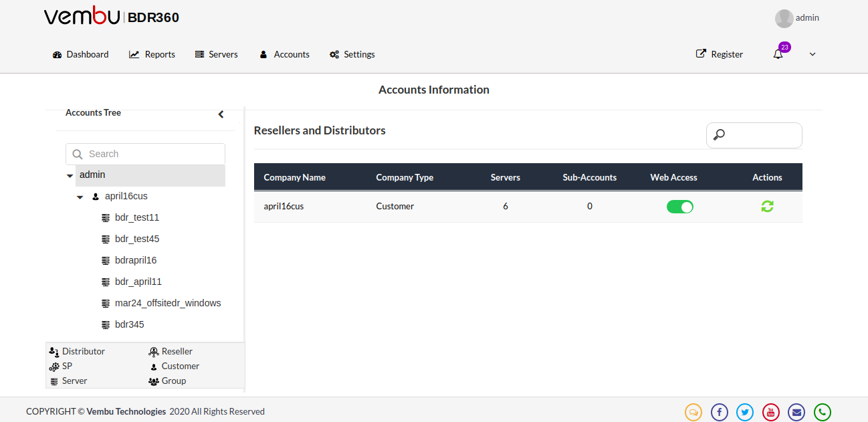This screenshot has width=868, height=422.
Task: Click Sub-Accounts column header
Action: coord(590,177)
